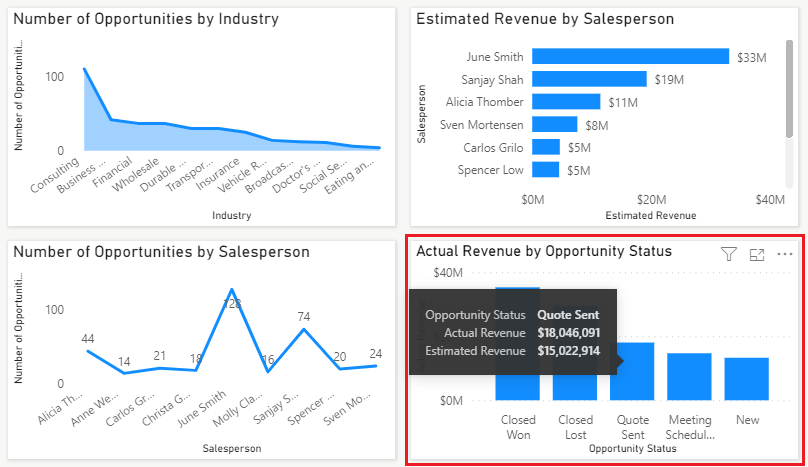Select the Sven Mortensen revenue bar
Viewport: 808px width, 467px height.
click(554, 124)
